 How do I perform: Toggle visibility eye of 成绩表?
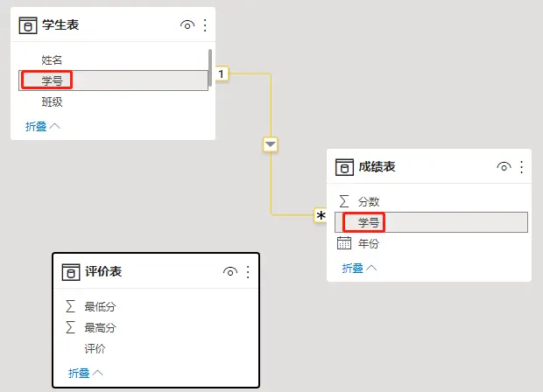[504, 167]
